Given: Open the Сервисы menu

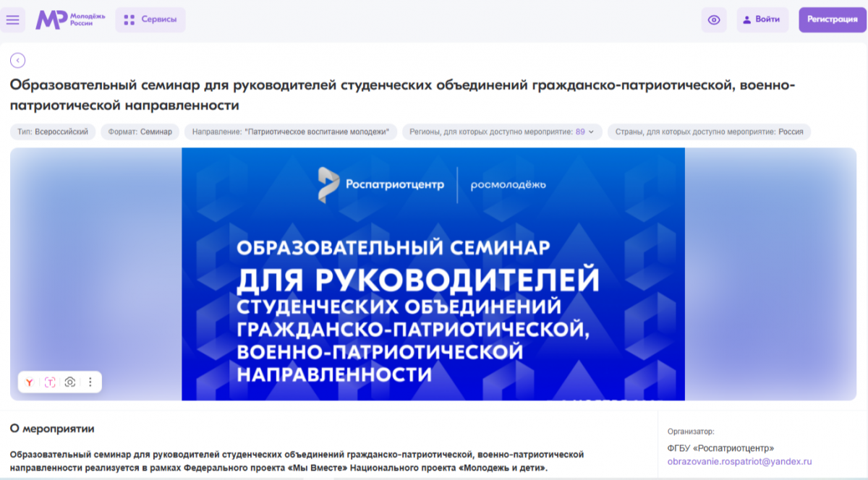Looking at the screenshot, I should point(150,20).
